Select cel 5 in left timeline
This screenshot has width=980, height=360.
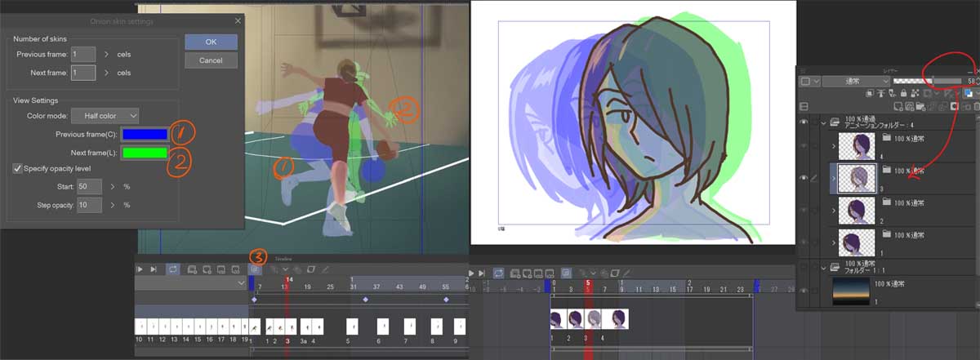click(352, 327)
